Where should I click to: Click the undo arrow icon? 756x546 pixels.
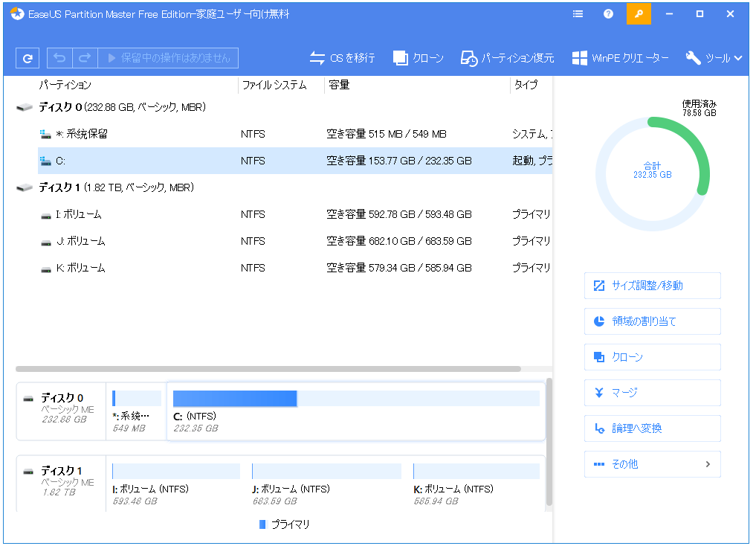coord(59,58)
